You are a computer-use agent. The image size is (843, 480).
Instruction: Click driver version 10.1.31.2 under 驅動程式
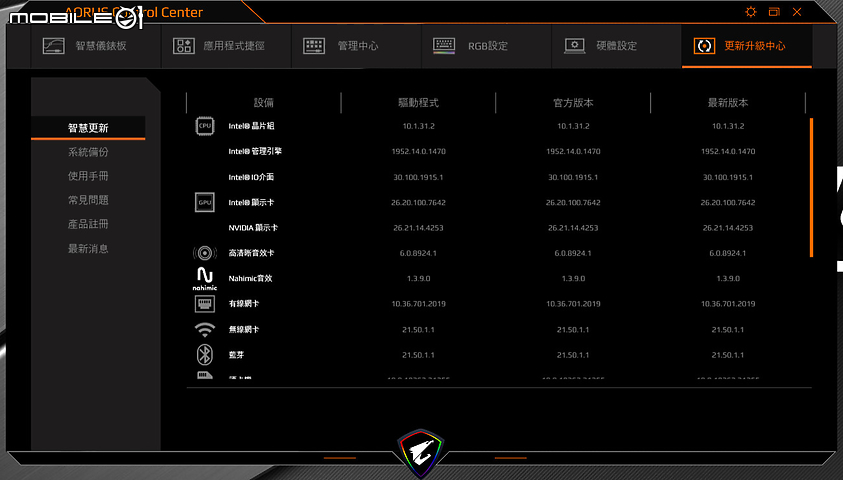(418, 126)
